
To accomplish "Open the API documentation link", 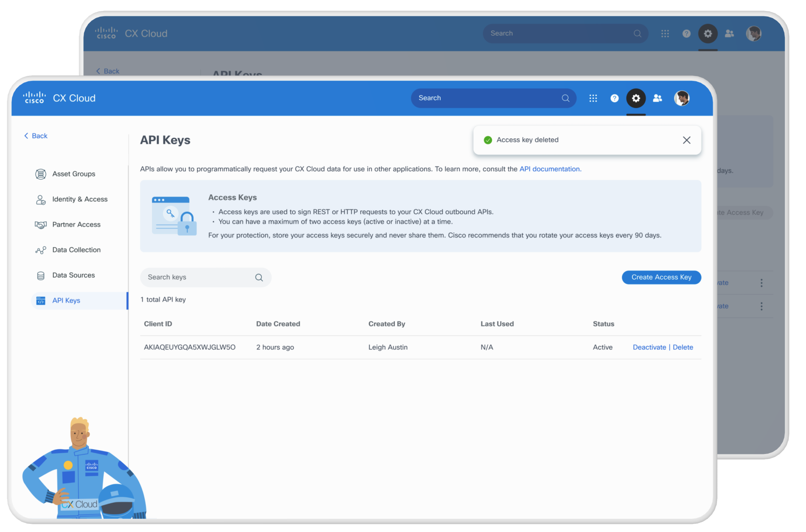I will [x=550, y=169].
